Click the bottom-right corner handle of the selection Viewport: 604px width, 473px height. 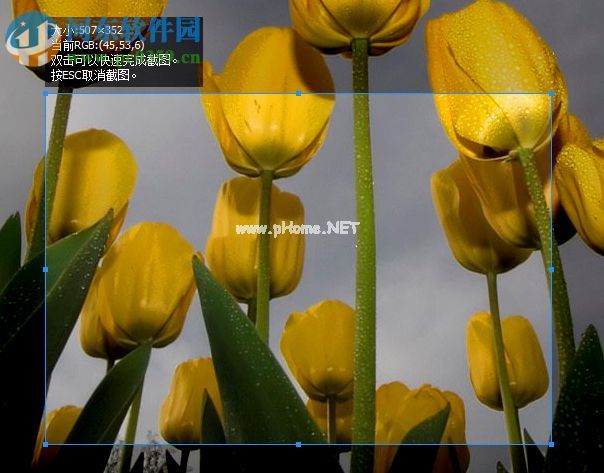pyautogui.click(x=552, y=444)
